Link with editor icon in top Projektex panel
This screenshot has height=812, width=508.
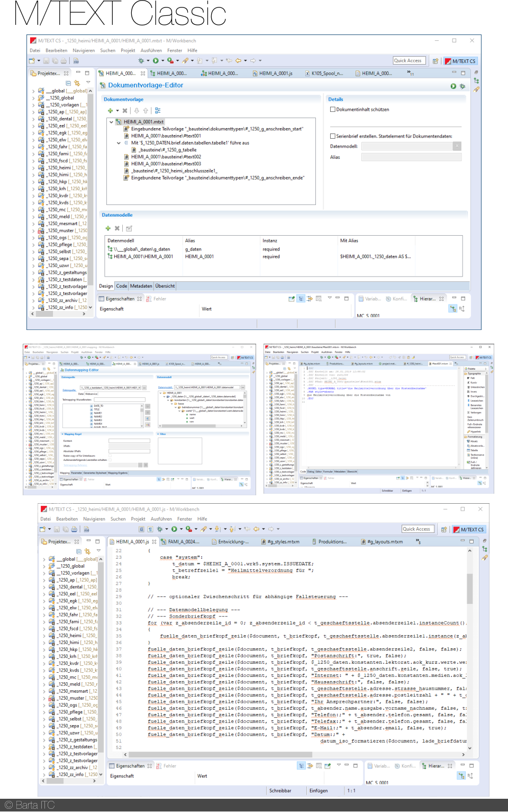(x=77, y=83)
